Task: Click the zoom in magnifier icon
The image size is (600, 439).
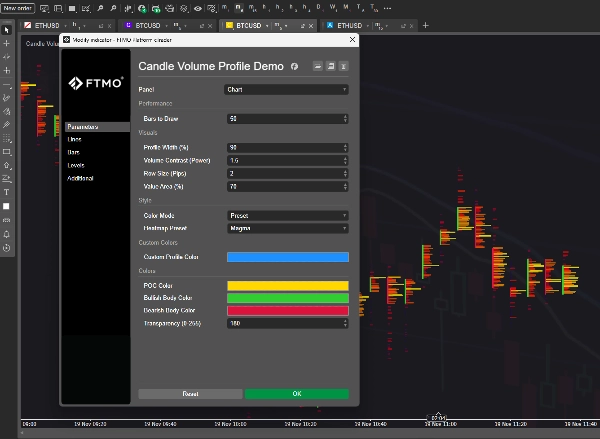Action: (x=100, y=8)
